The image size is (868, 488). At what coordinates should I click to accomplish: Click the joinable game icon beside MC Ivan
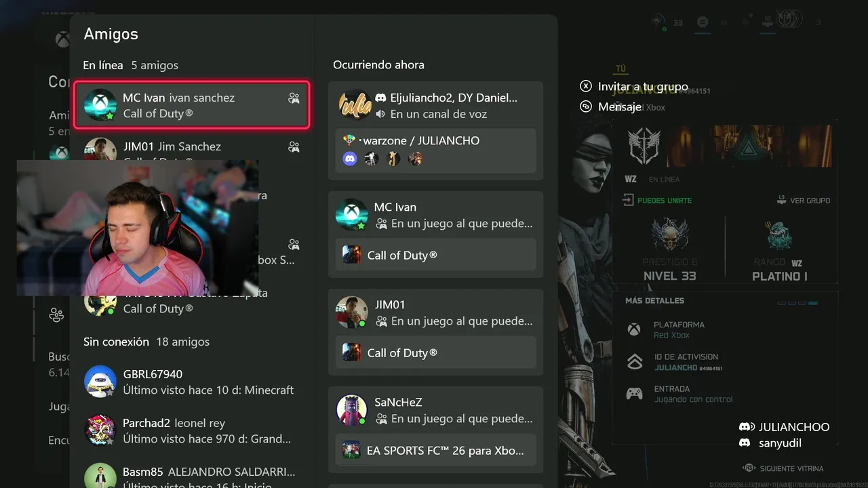point(294,98)
